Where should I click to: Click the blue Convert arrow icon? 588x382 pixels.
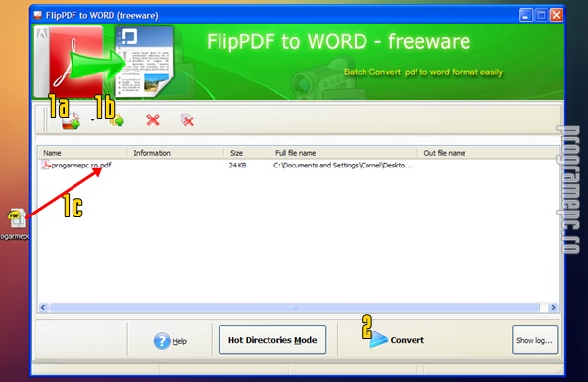click(378, 339)
